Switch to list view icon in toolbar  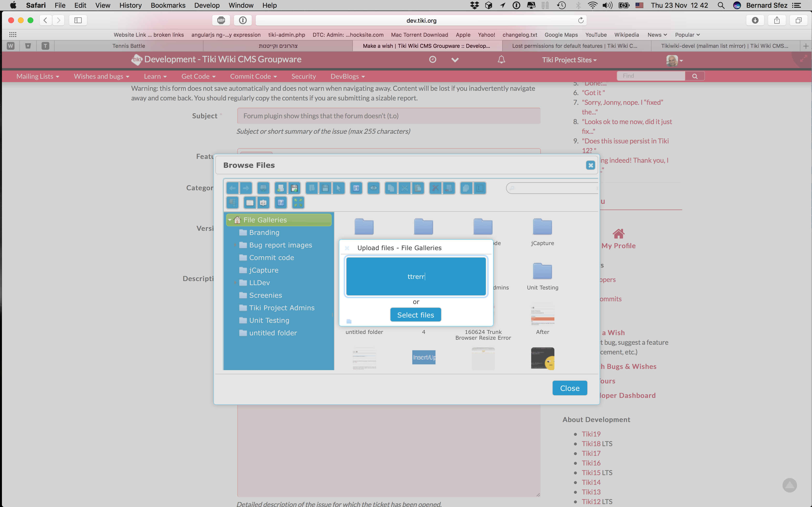click(250, 203)
